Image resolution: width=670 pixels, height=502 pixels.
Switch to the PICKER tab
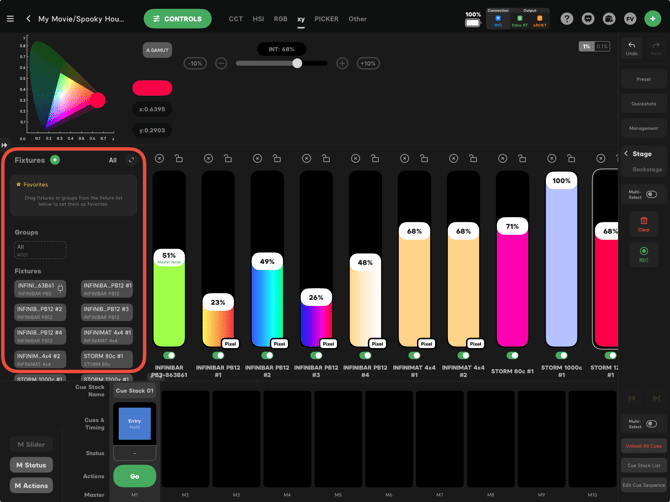[x=326, y=19]
